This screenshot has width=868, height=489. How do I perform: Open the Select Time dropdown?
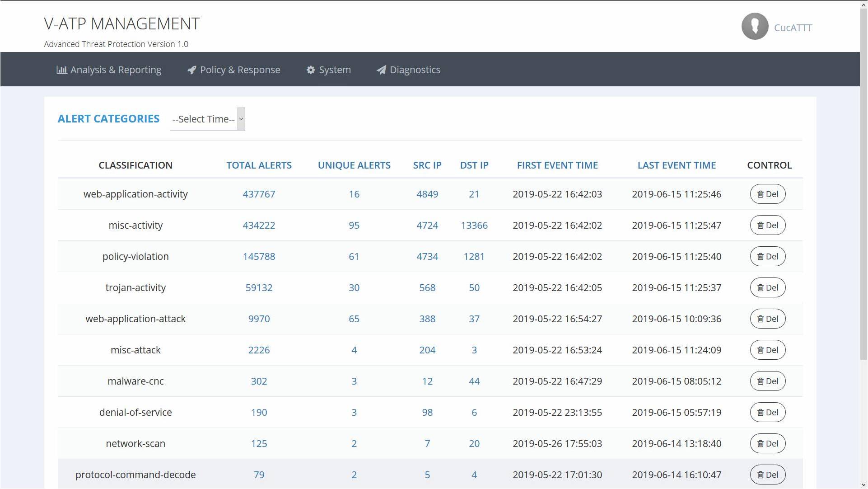pos(207,119)
